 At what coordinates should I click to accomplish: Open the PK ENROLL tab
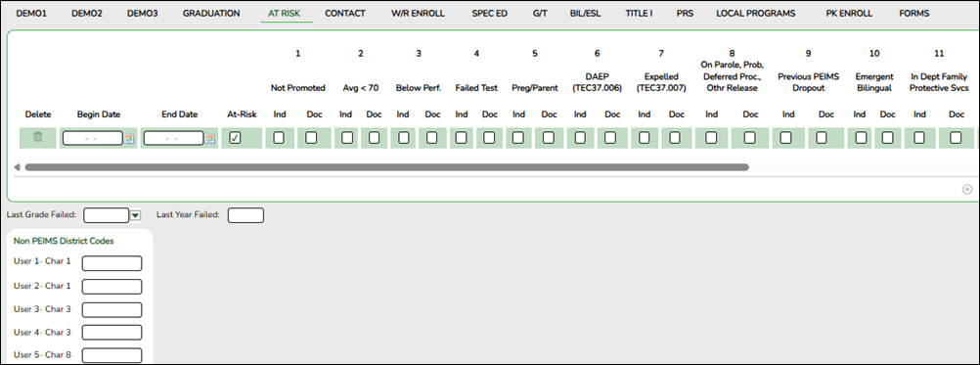click(x=849, y=13)
